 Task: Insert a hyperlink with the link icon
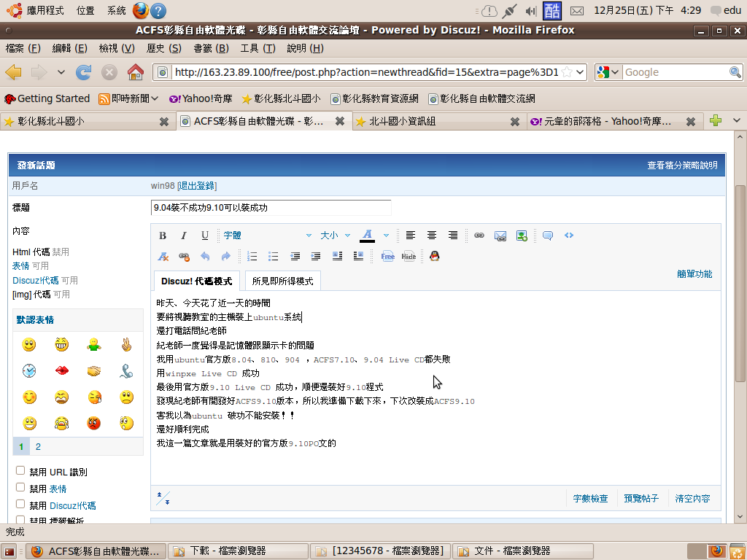[479, 236]
